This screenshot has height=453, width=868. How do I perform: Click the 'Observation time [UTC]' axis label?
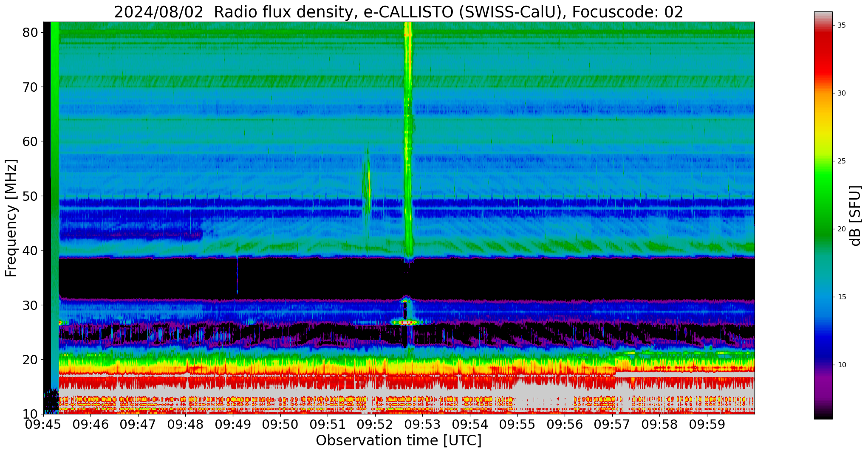399,441
